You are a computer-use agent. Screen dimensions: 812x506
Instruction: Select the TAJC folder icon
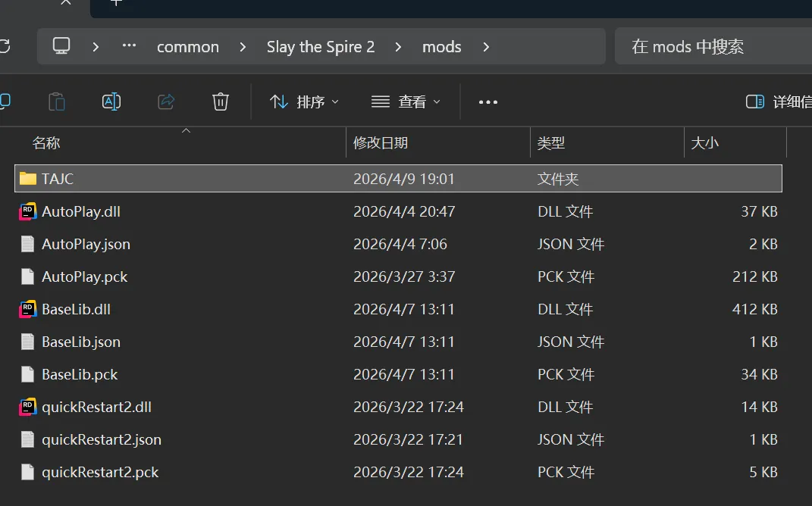[28, 179]
